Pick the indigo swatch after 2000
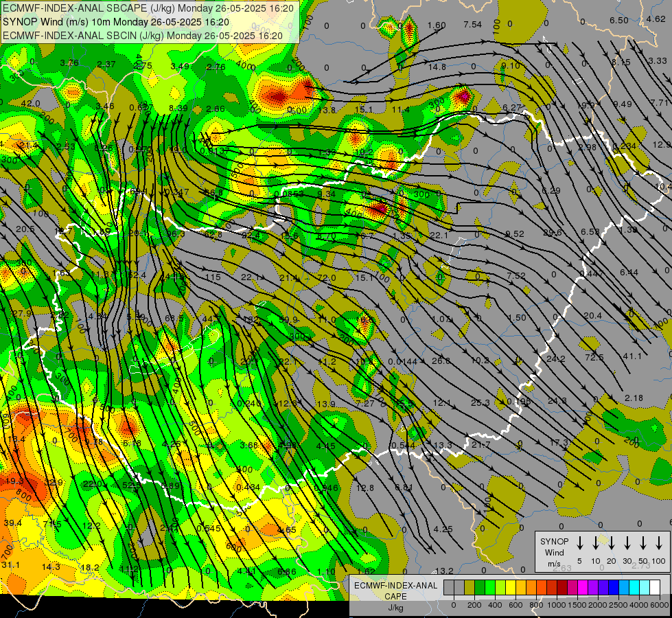This screenshot has width=672, height=618. coord(603,587)
